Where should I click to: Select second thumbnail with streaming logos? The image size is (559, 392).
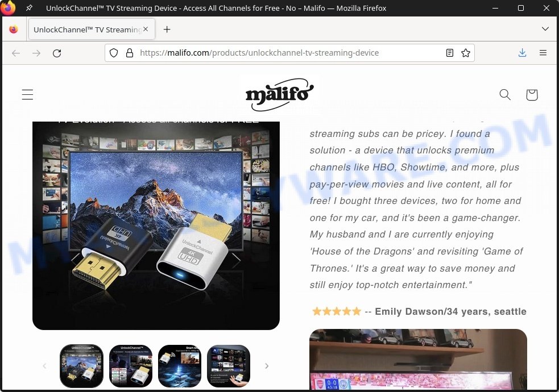pyautogui.click(x=130, y=366)
